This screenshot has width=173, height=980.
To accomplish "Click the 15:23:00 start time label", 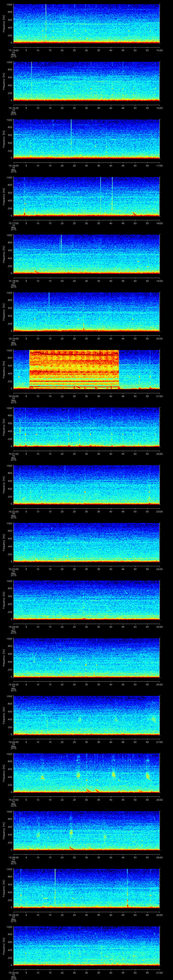I will (14, 569).
